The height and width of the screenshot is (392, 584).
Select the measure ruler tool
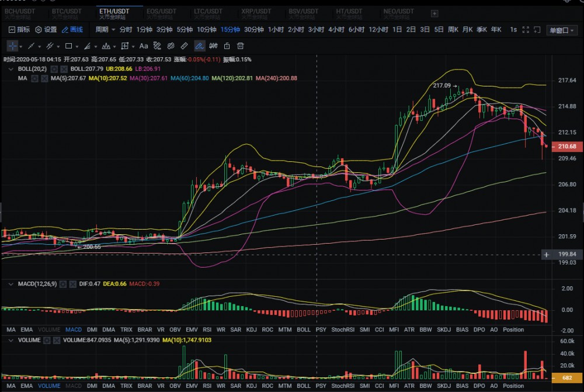pos(183,46)
